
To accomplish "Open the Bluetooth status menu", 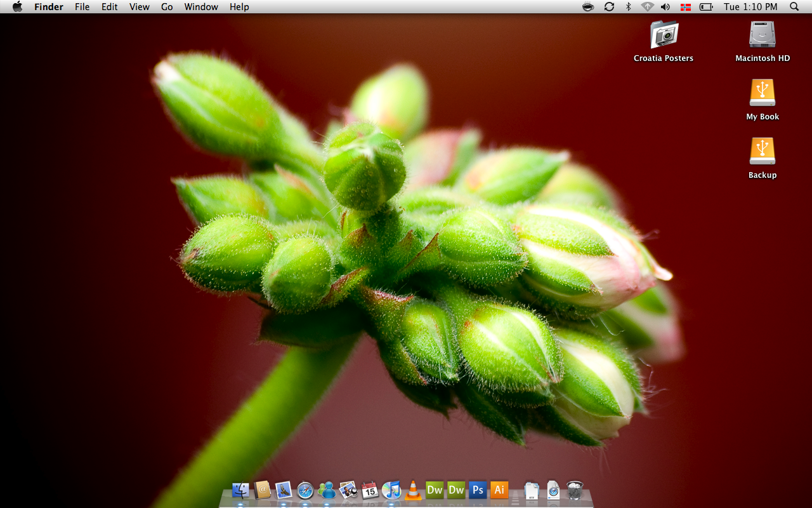I will [x=629, y=7].
